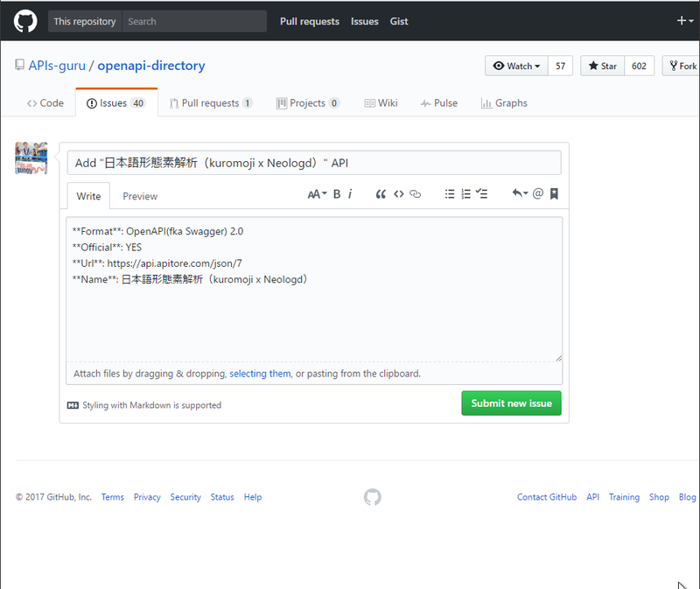Image resolution: width=700 pixels, height=589 pixels.
Task: View the 57 watchers count
Action: tap(560, 67)
